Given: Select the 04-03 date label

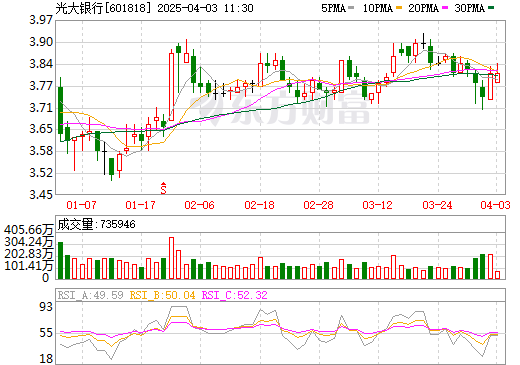Looking at the screenshot, I should pos(495,205).
